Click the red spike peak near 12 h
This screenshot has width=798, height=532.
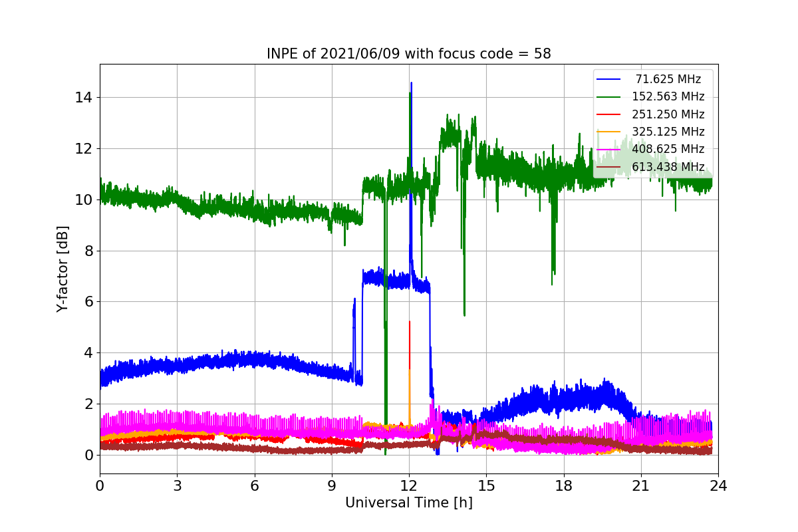(409, 323)
